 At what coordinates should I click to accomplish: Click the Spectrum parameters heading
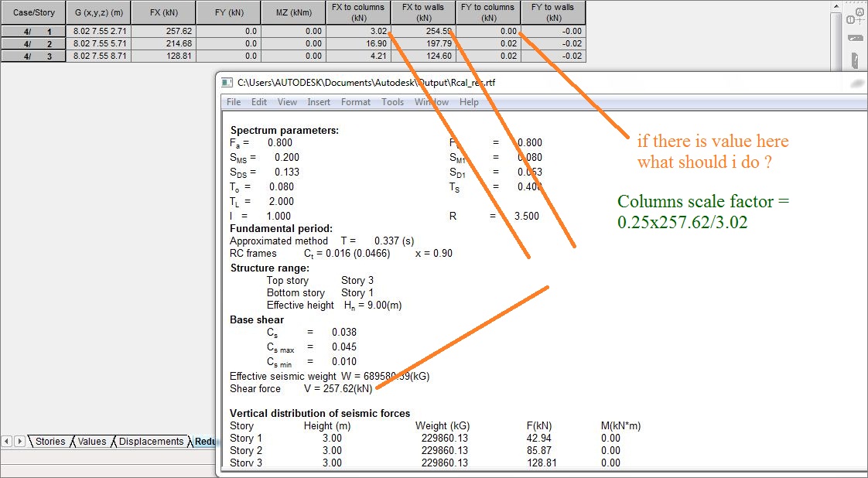(285, 131)
